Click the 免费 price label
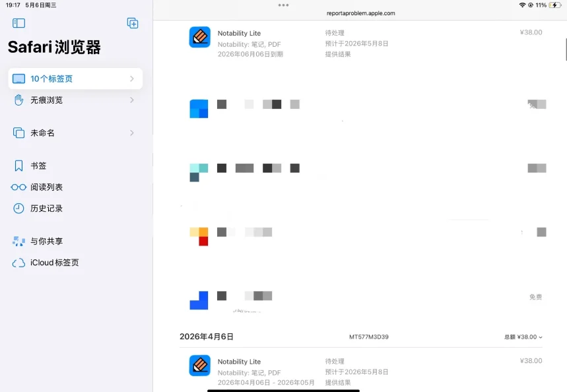 tap(535, 297)
